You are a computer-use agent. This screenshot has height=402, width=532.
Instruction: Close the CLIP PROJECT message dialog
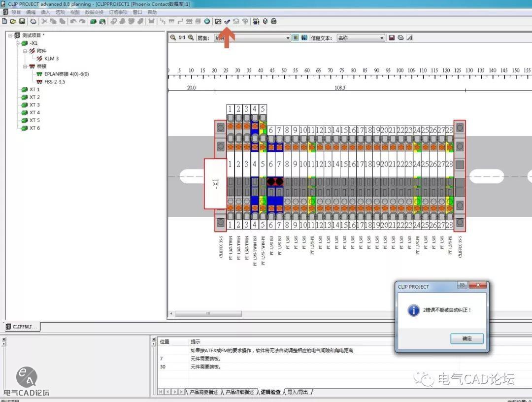pos(478,285)
